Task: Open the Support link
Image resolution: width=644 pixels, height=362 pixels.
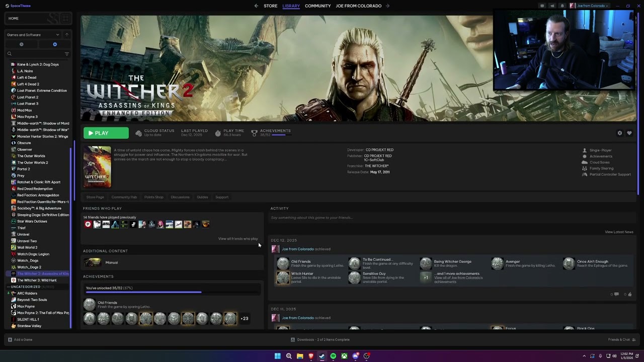Action: point(222,197)
